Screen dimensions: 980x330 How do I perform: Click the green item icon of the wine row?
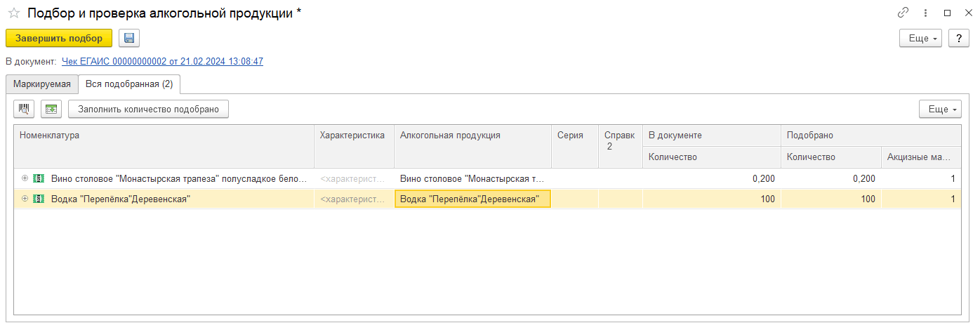coord(39,179)
